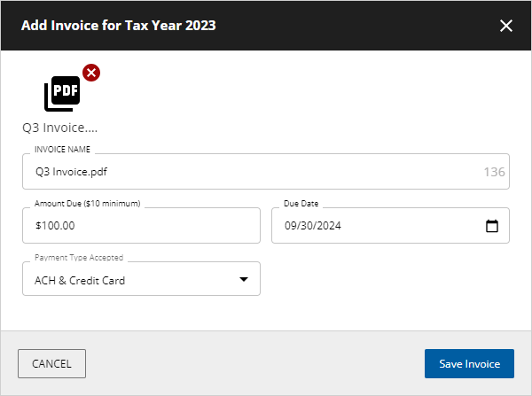Select the year 2024 in Due Date
532x396 pixels.
pos(328,226)
